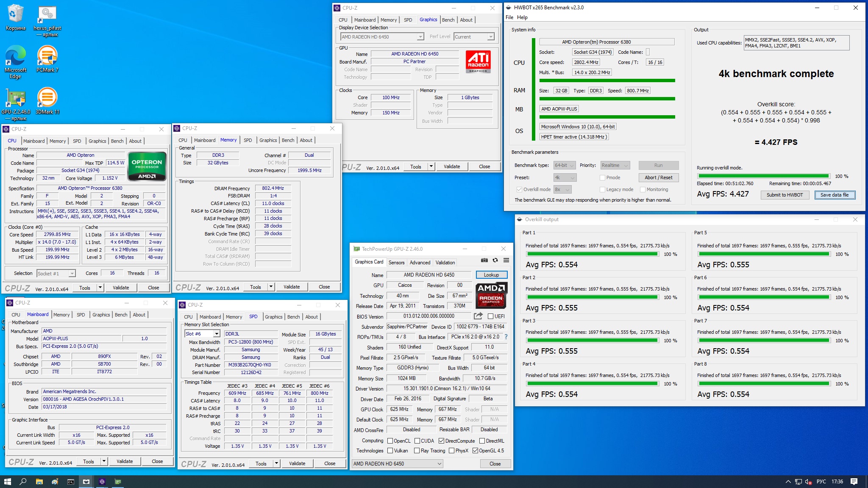The height and width of the screenshot is (488, 868).
Task: Launch Microsoft Edge from the desktop
Action: 16,62
